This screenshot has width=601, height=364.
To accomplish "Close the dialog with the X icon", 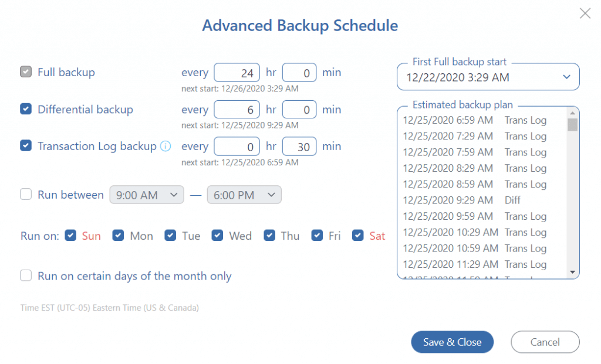I will 585,13.
